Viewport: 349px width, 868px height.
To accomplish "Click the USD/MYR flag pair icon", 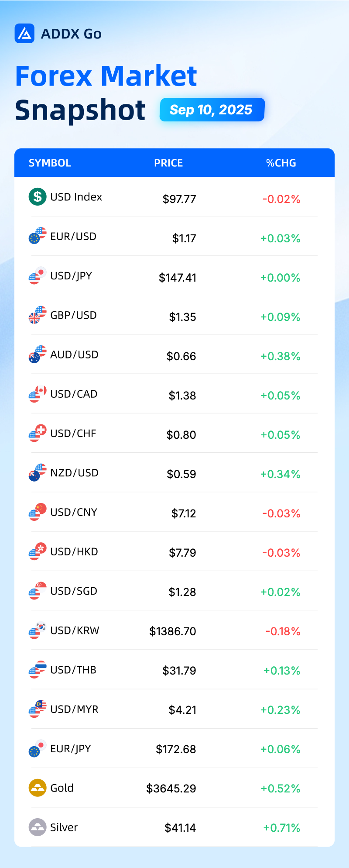I will pyautogui.click(x=38, y=709).
